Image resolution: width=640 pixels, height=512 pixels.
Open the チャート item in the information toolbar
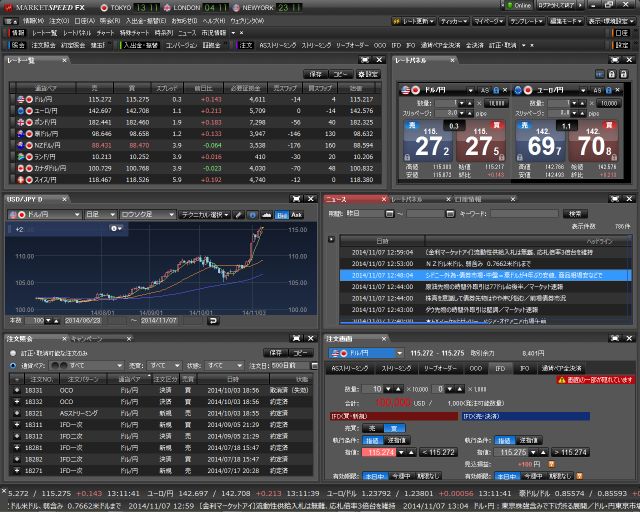(105, 33)
